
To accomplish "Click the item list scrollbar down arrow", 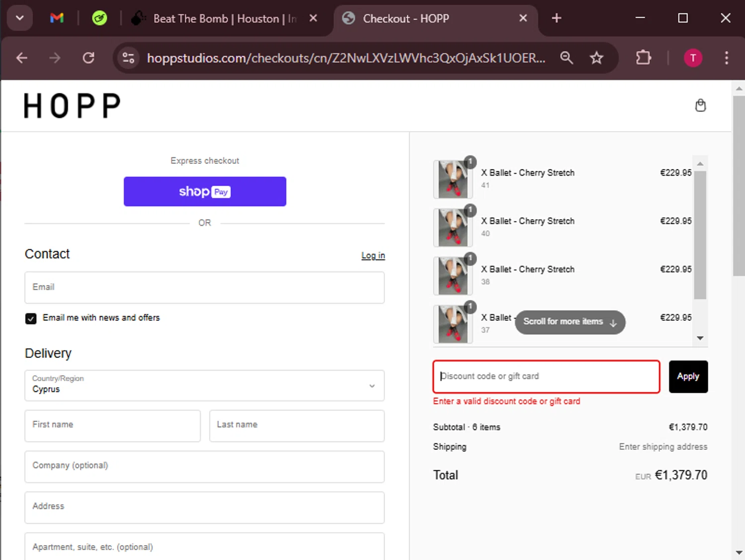I will 700,338.
